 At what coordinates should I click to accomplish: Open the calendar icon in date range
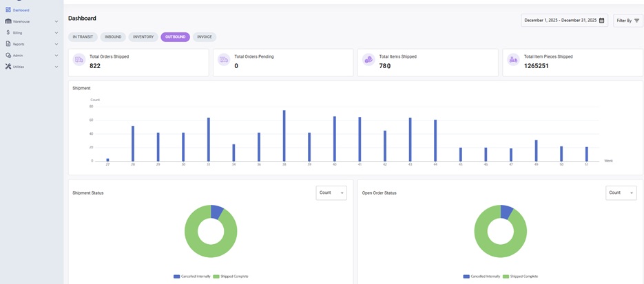point(602,20)
